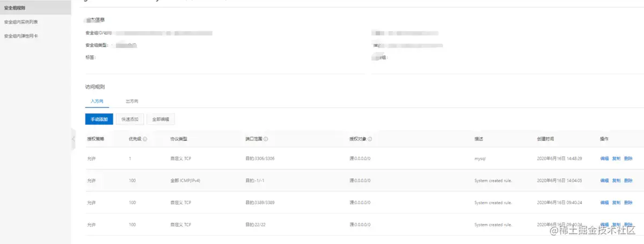Click 编辑 for the mysql 3306 rule
The image size is (644, 244).
pos(604,159)
